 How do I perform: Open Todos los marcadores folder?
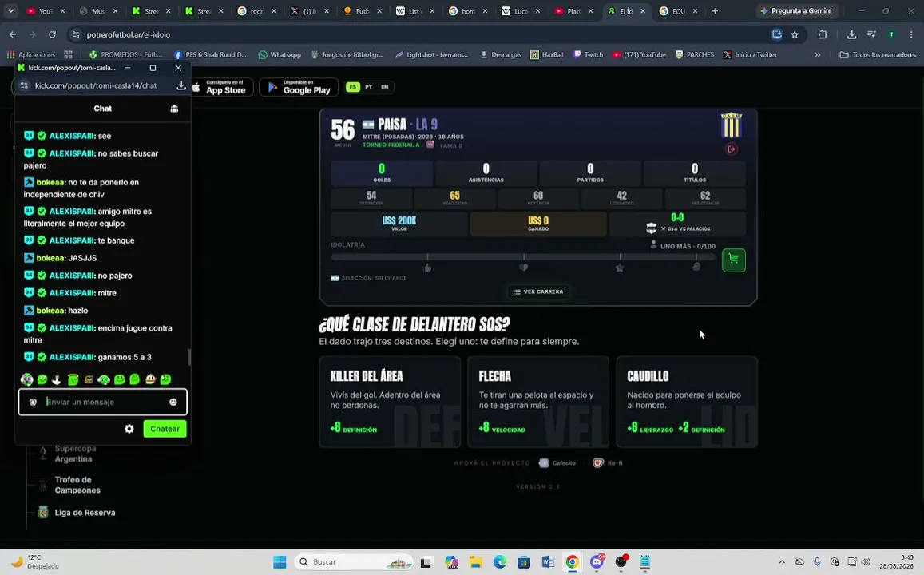pos(878,55)
